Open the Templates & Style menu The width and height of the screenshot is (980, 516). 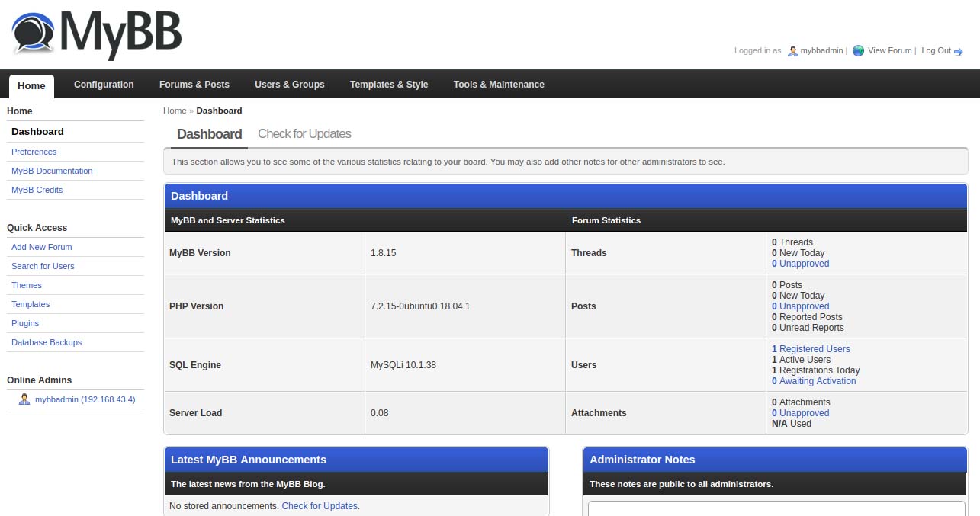point(389,85)
